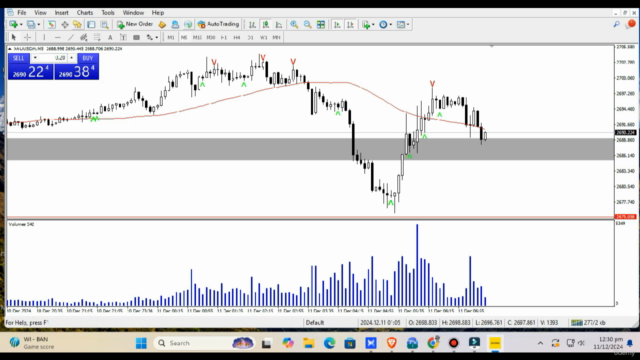The width and height of the screenshot is (640, 360).
Task: Select the Text Label tool
Action: [x=123, y=37]
